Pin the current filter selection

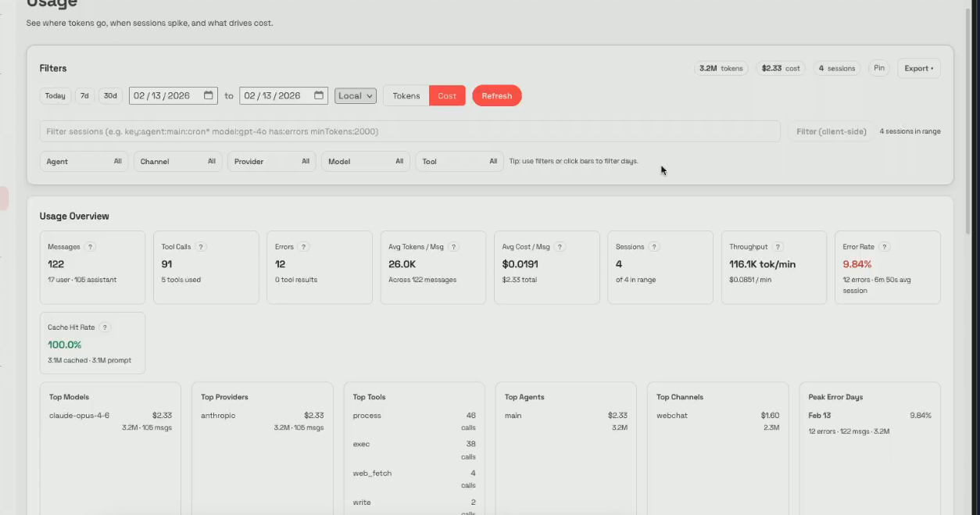coord(879,68)
